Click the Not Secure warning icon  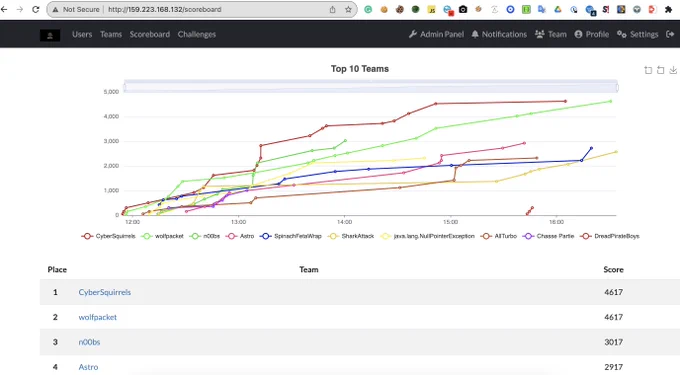pyautogui.click(x=55, y=10)
